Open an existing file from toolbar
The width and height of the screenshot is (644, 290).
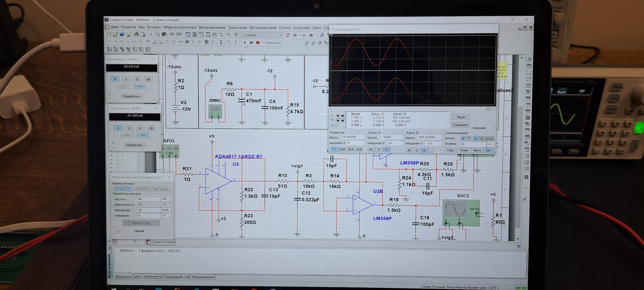tap(115, 34)
